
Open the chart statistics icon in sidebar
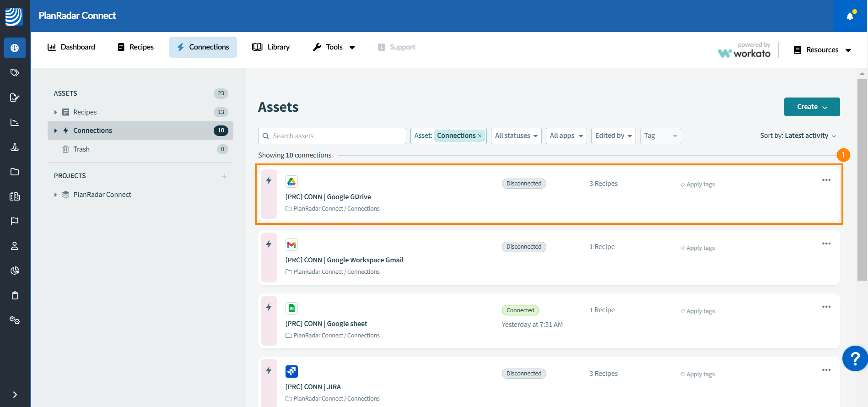pos(15,122)
